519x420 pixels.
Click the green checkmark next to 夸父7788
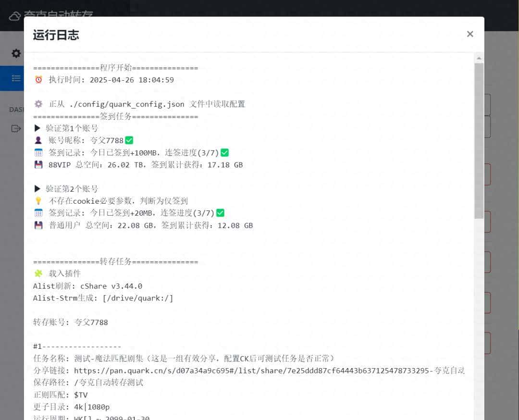(x=129, y=140)
